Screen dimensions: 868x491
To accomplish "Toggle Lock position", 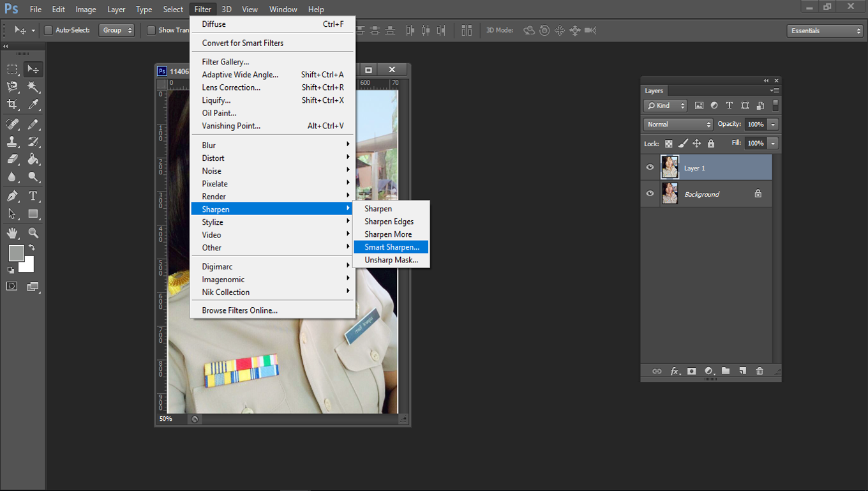I will point(697,144).
